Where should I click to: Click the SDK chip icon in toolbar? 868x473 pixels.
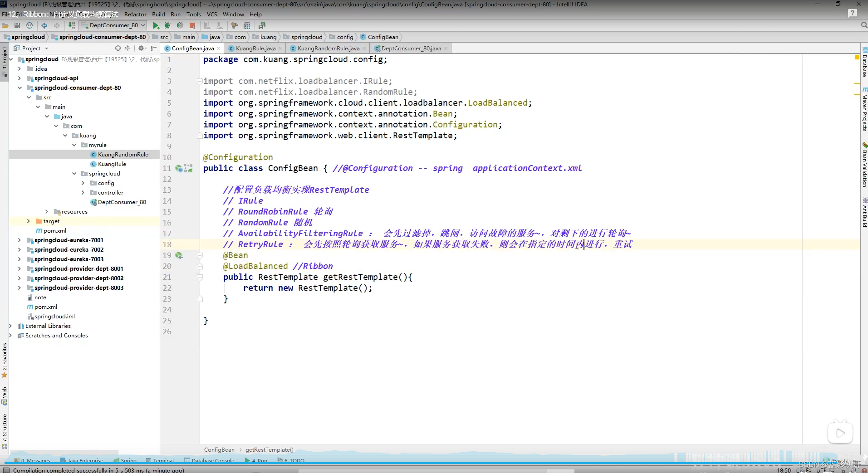(262, 25)
